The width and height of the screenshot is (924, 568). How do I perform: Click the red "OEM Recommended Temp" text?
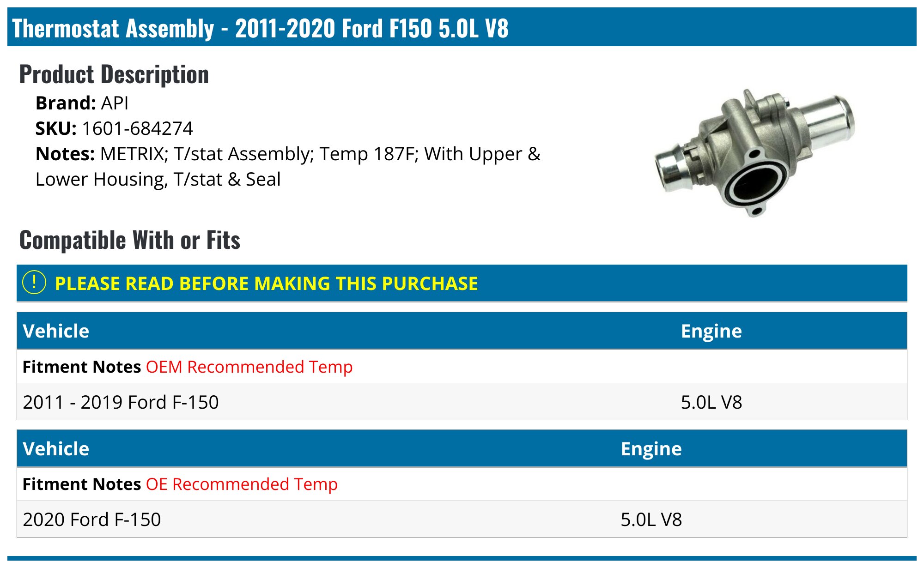(x=249, y=367)
